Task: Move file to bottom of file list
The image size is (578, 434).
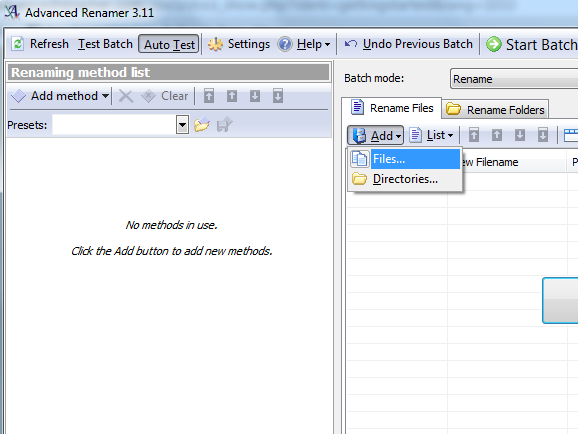Action: pos(543,135)
